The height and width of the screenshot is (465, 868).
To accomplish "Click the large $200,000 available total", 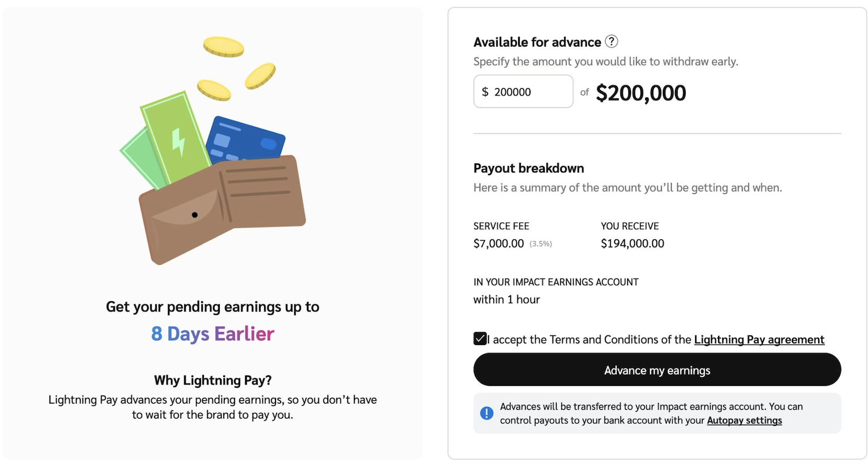I will click(x=641, y=93).
